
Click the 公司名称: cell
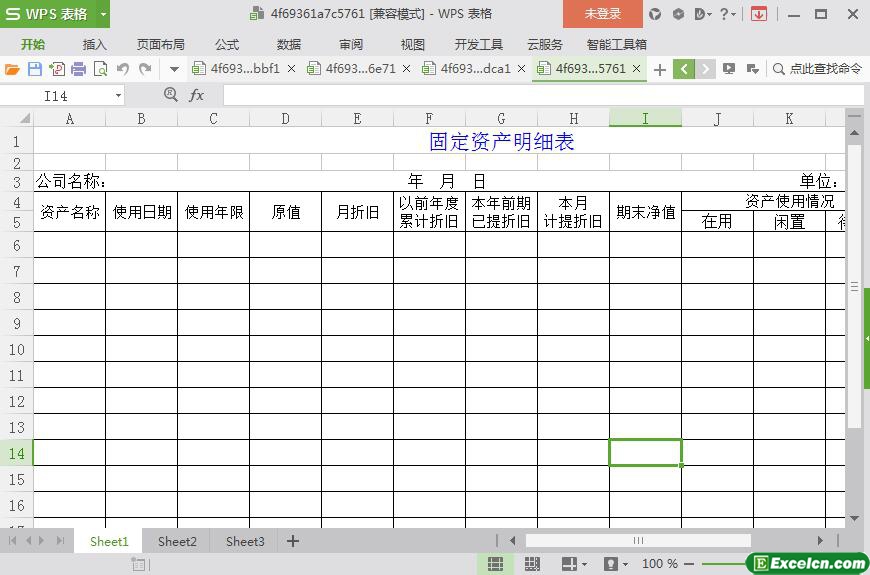tap(69, 181)
